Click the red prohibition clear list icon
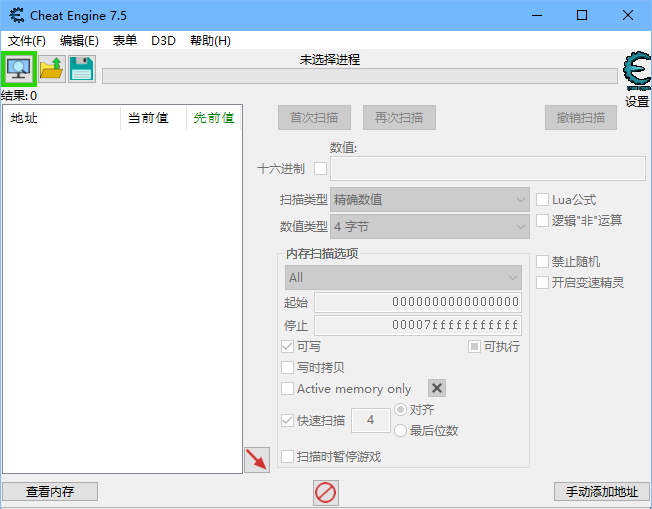 (326, 493)
